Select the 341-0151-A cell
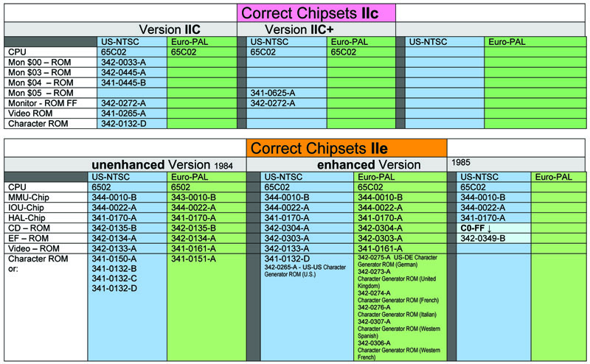This screenshot has width=590, height=364. pyautogui.click(x=192, y=259)
